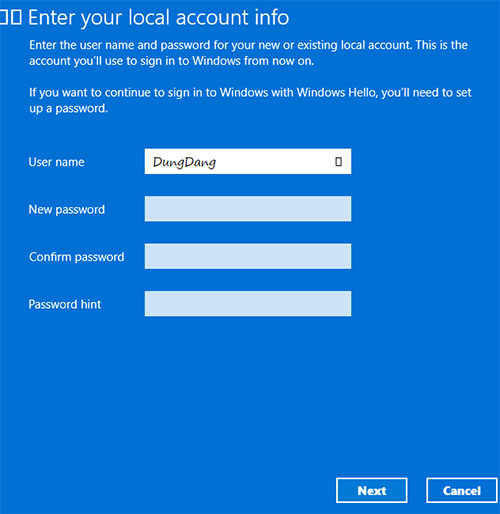Click the paragraph about new or existing local account
The width and height of the screenshot is (500, 514).
[x=248, y=53]
